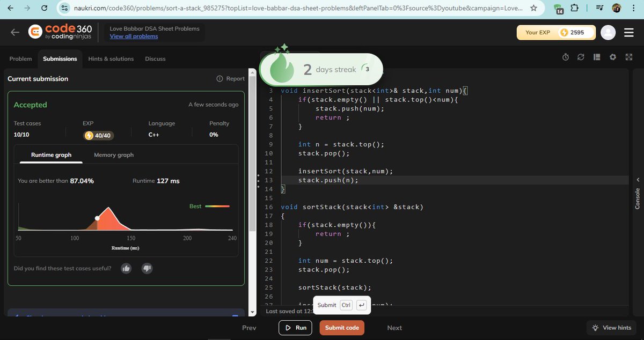Click code line sortStack(stack);
The image size is (644, 340).
[x=335, y=287]
